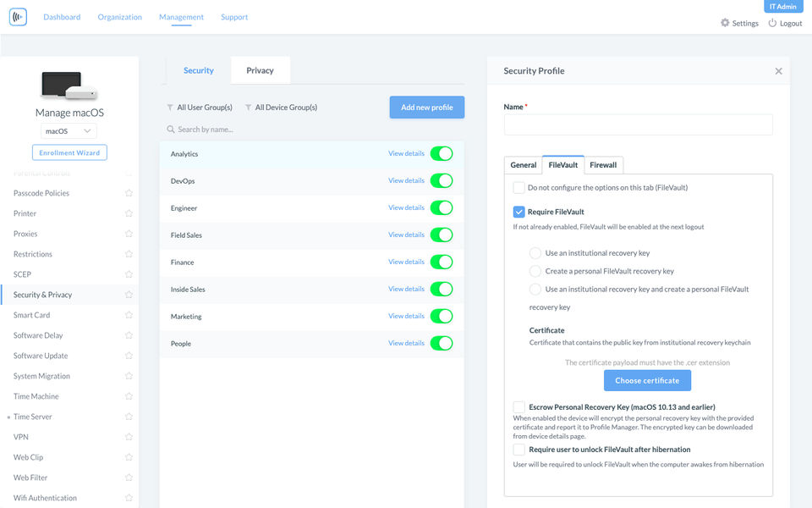Click the app logo icon in header

18,17
